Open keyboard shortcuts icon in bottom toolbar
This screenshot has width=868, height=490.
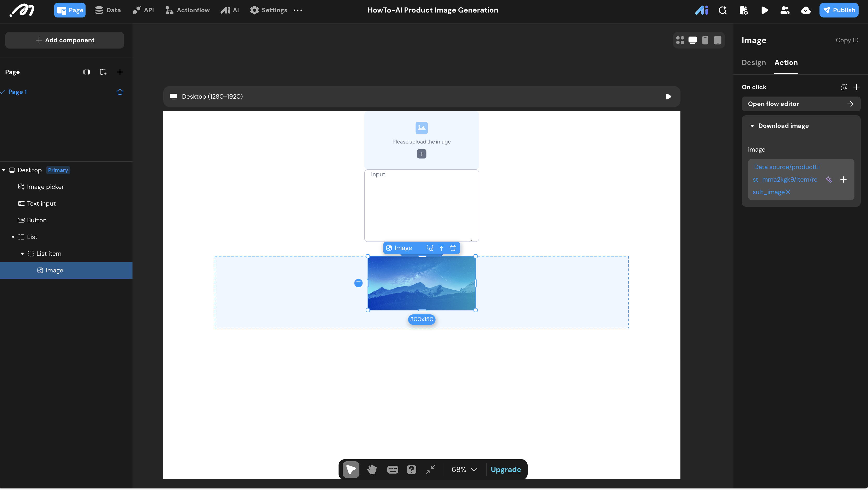[392, 469]
